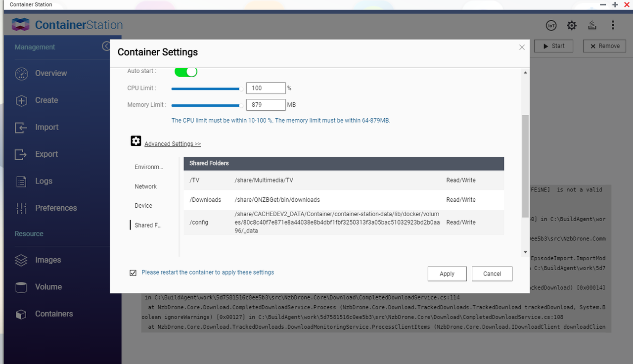Viewport: 633px width, 364px height.
Task: Switch to the Network tab
Action: (x=145, y=186)
